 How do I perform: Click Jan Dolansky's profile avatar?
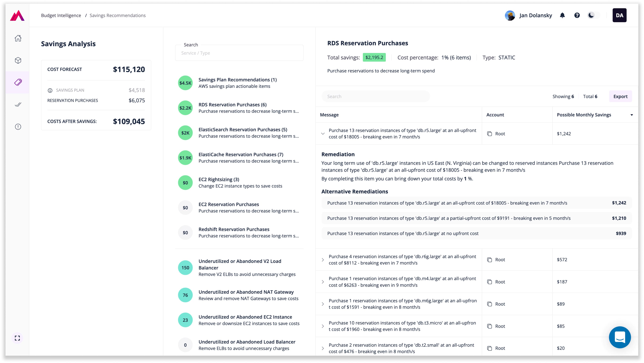coord(510,15)
